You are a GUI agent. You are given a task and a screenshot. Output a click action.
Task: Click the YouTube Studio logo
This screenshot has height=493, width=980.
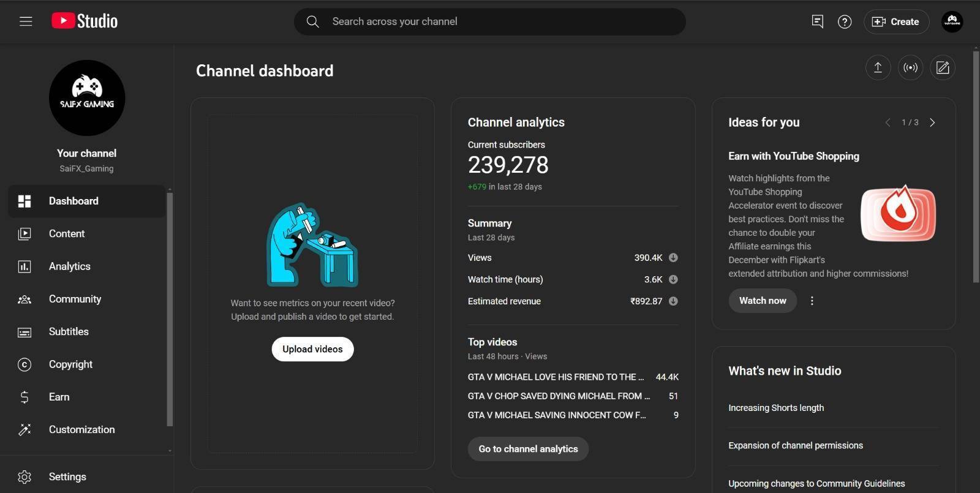tap(85, 21)
